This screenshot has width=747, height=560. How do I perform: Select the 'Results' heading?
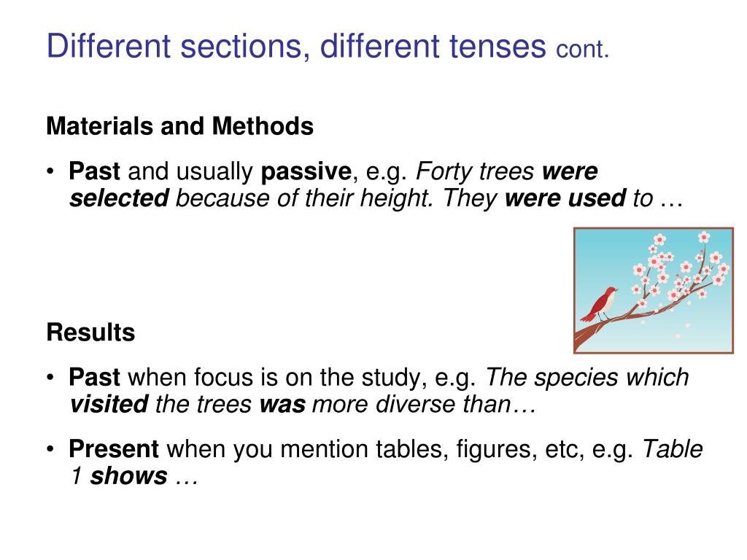[90, 332]
